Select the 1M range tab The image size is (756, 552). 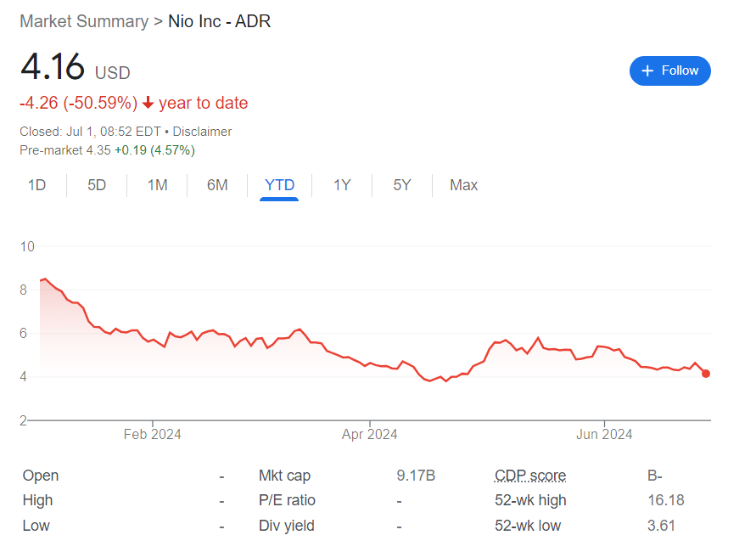pos(157,185)
